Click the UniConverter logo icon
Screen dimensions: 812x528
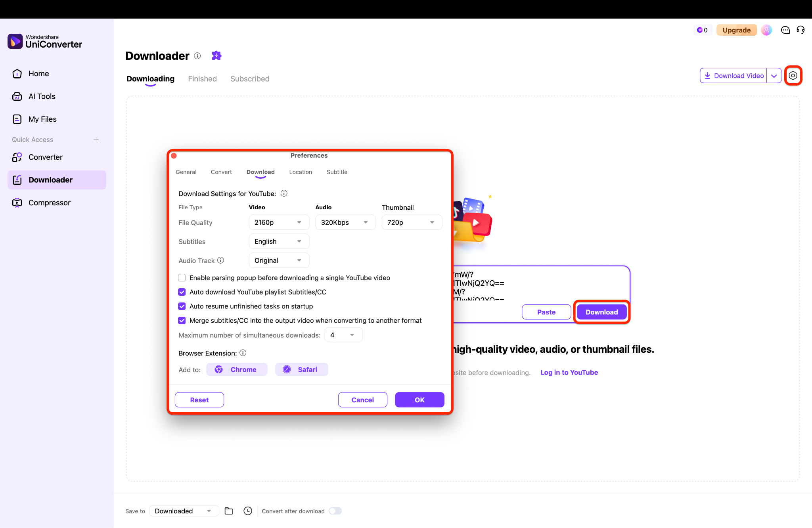tap(15, 41)
